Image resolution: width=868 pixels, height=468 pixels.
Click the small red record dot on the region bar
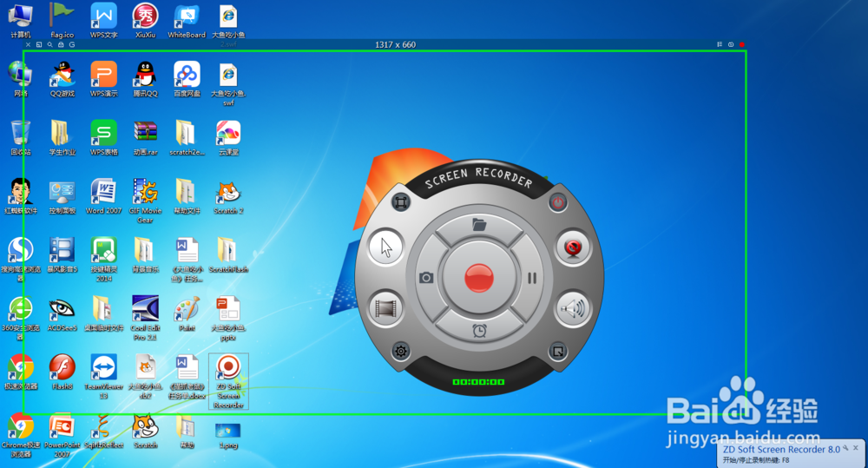click(742, 45)
